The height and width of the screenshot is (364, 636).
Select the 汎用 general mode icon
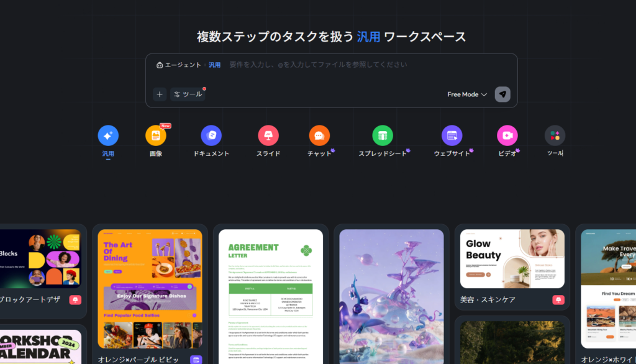click(108, 135)
